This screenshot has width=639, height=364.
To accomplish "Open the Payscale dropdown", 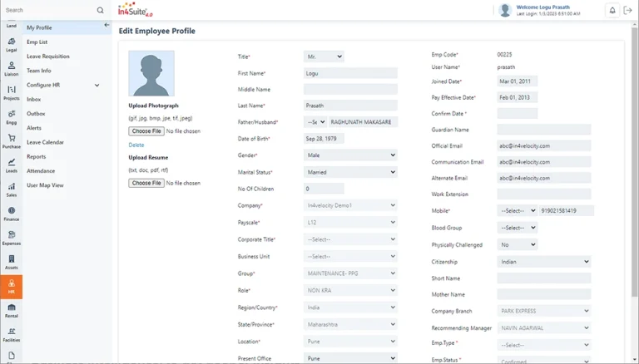I will click(x=350, y=223).
